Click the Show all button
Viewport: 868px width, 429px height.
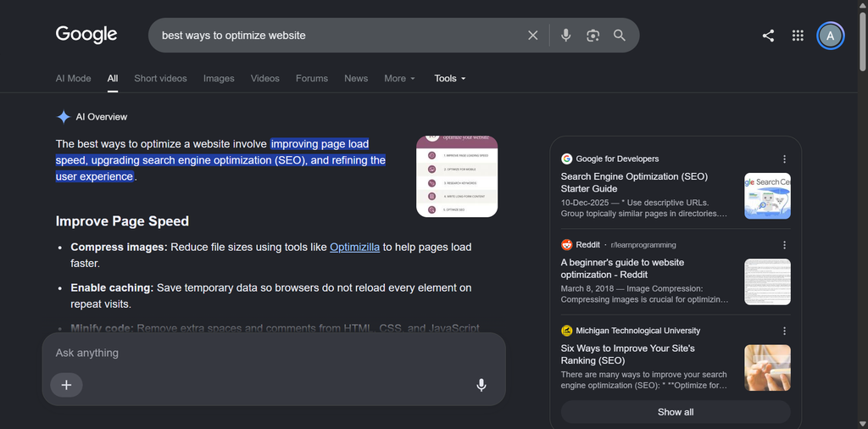(676, 412)
